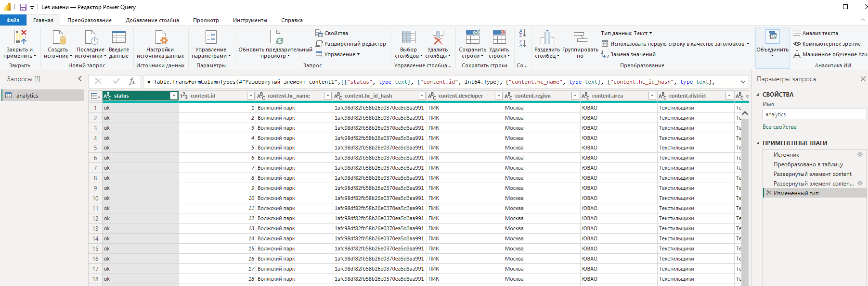Open the Advanced Editor
This screenshot has height=286, width=868.
click(x=351, y=44)
